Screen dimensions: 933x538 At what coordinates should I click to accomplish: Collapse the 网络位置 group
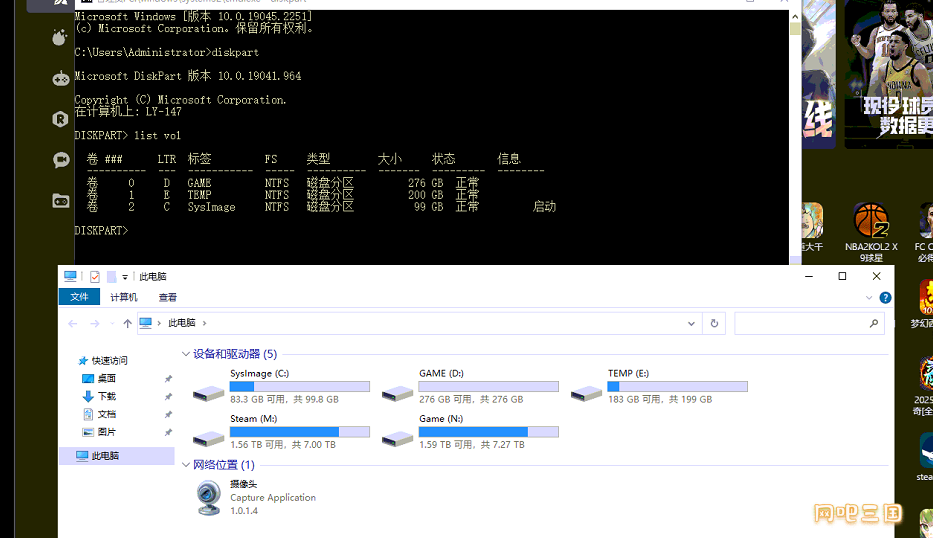click(186, 465)
